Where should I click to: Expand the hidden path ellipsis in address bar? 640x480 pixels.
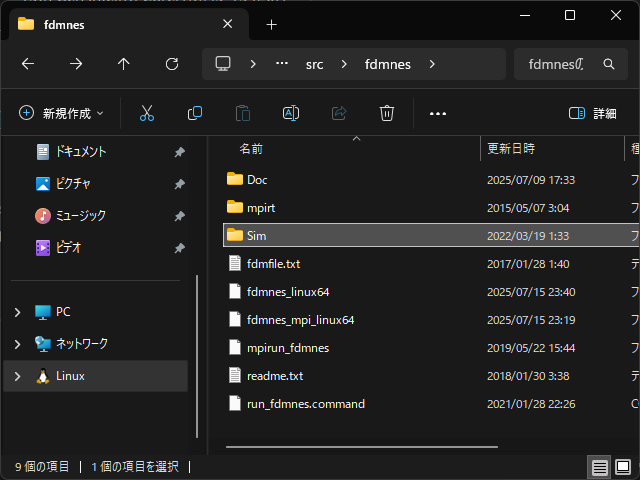pyautogui.click(x=282, y=64)
